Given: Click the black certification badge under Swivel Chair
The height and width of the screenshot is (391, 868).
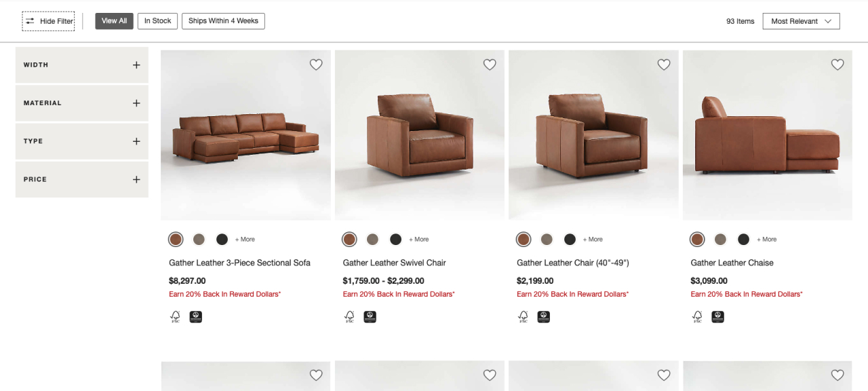Looking at the screenshot, I should click(x=370, y=316).
